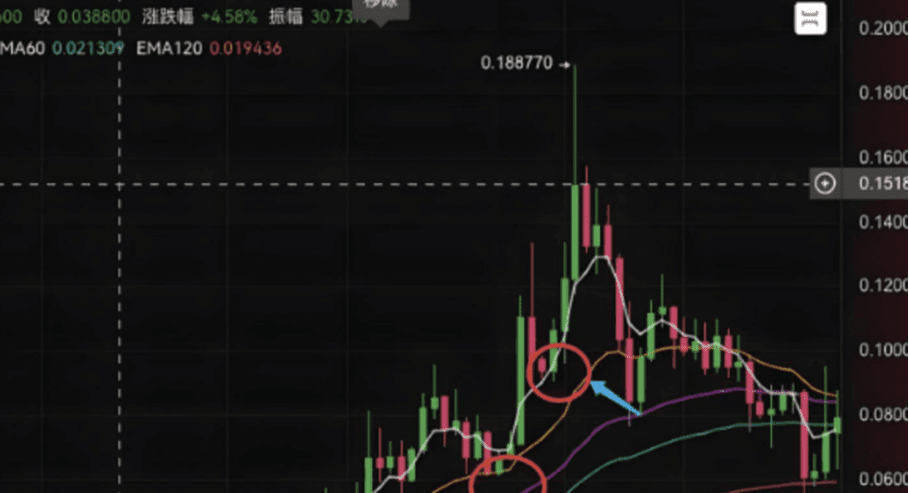The image size is (909, 493).
Task: Click the EMA120 indicator label
Action: point(169,48)
